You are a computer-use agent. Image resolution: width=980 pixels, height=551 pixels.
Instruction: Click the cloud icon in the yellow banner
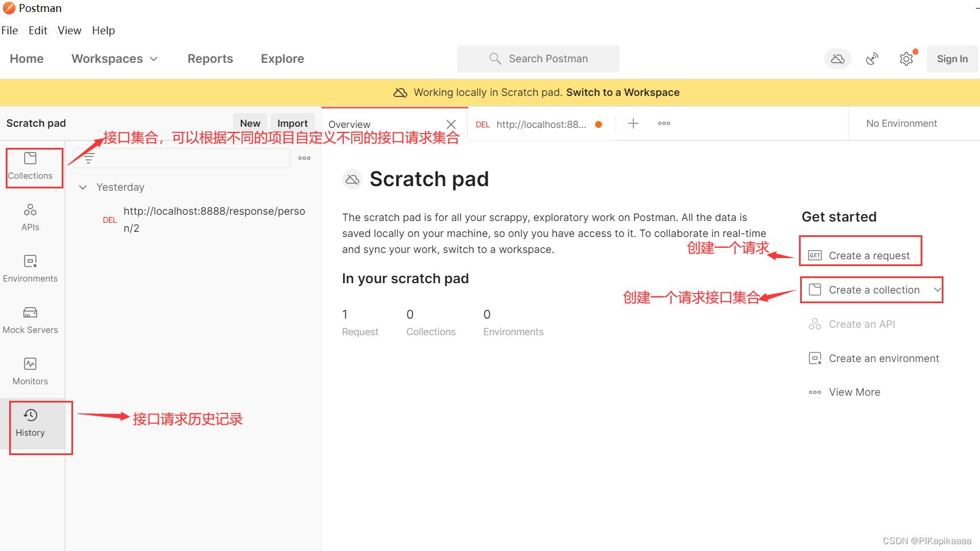pyautogui.click(x=400, y=92)
